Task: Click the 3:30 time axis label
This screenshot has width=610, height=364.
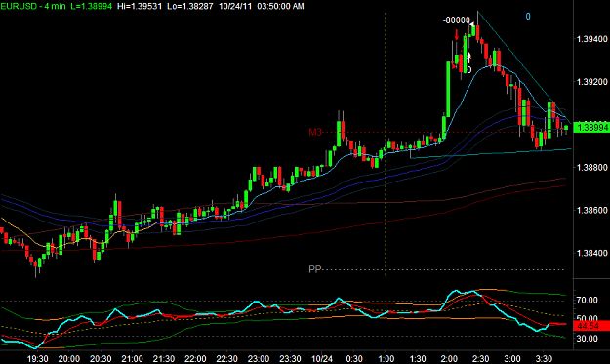Action: coord(544,358)
